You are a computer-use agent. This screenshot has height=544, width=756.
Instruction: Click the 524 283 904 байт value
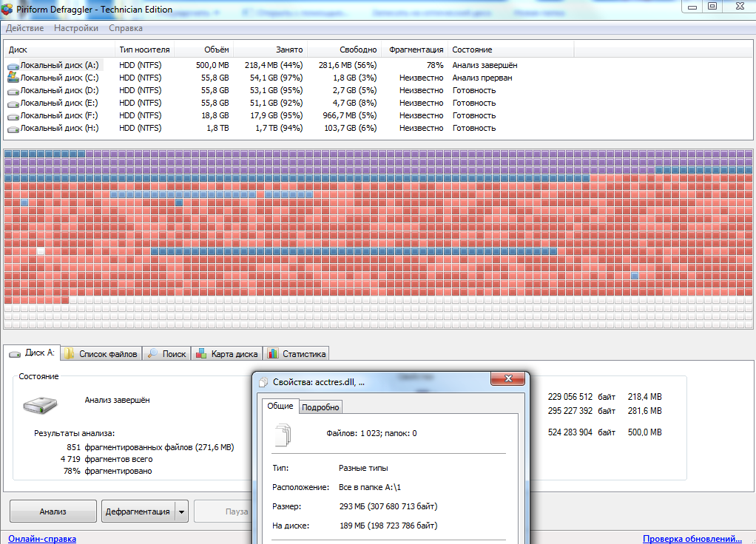(581, 432)
